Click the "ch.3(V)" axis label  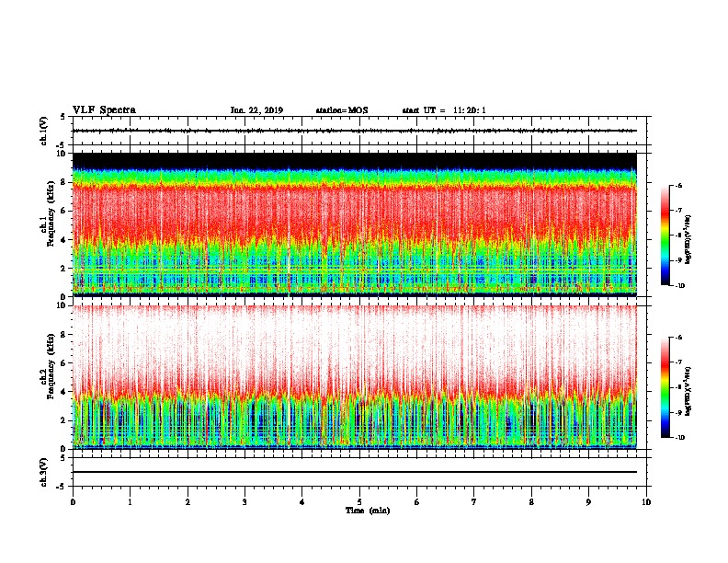44,472
